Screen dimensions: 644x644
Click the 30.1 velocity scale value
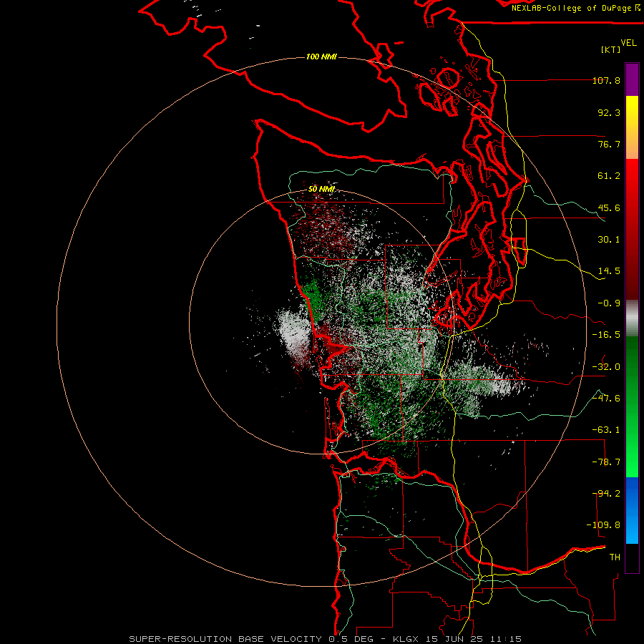point(609,240)
